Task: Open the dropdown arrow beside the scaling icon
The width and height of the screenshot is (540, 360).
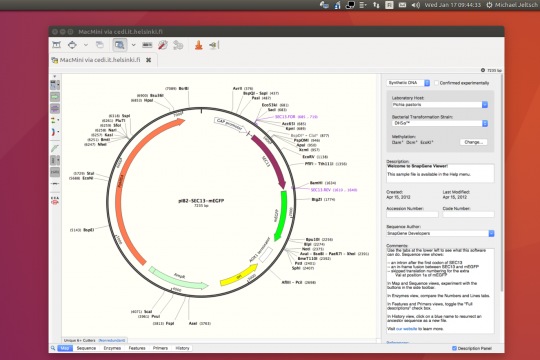Action: pos(86,45)
